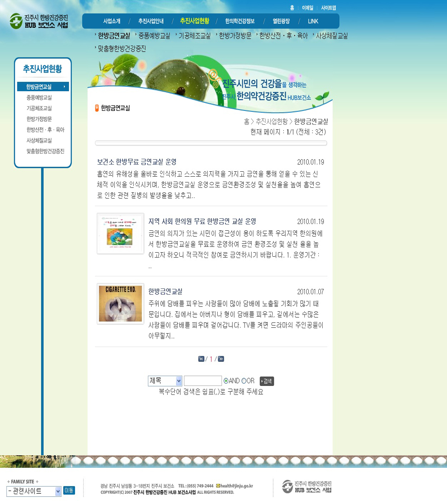Select 사상체질교실 in the sub navigation
Image resolution: width=447 pixels, height=504 pixels.
332,36
